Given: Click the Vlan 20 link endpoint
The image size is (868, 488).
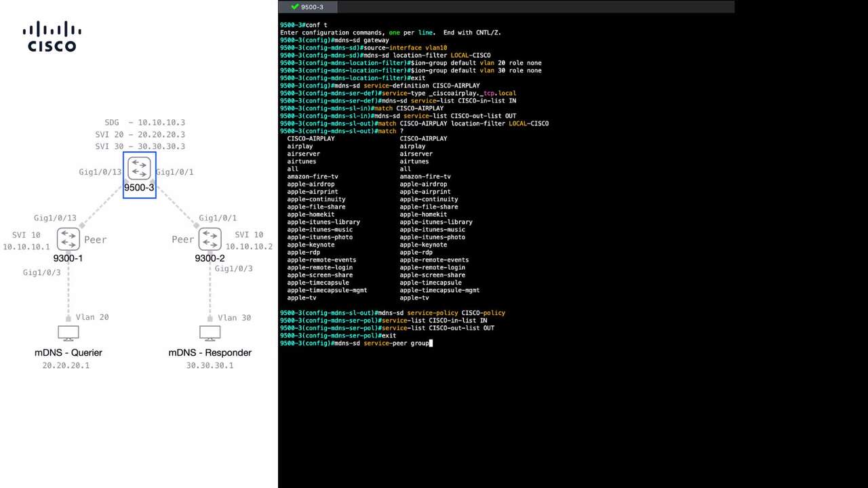Looking at the screenshot, I should coord(68,318).
